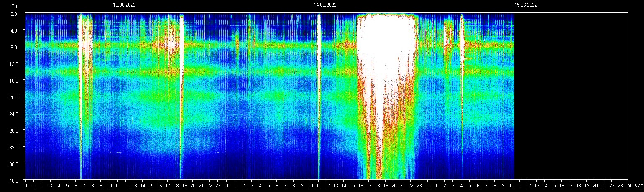Select the 28.0 frequency axis label
This screenshot has width=644, height=192.
tap(13, 130)
